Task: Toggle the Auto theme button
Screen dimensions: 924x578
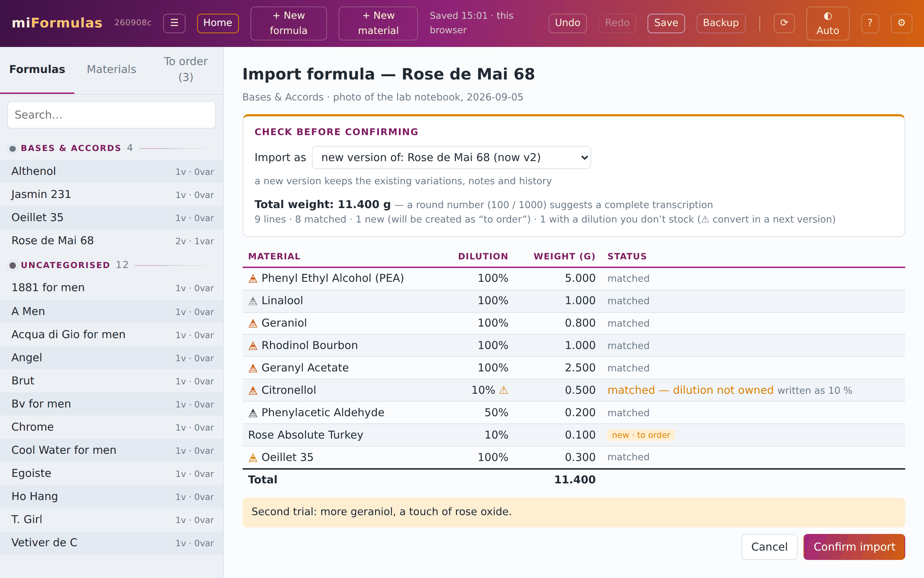Action: tap(827, 23)
